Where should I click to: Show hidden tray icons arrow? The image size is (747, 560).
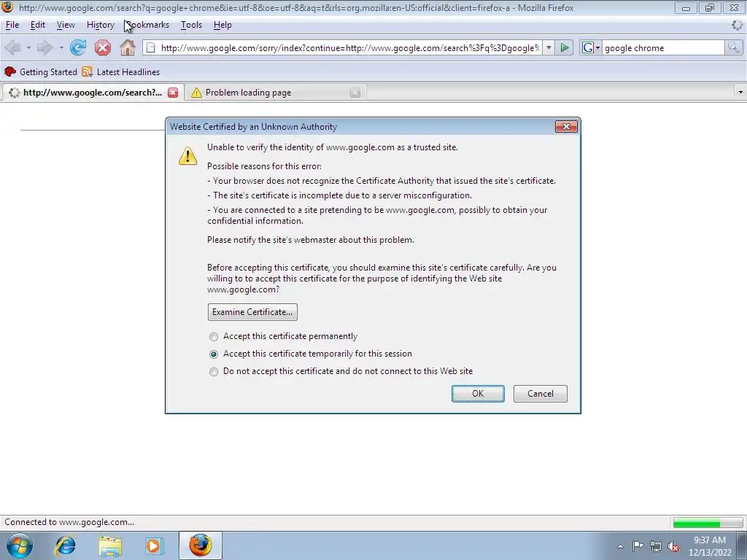click(620, 546)
